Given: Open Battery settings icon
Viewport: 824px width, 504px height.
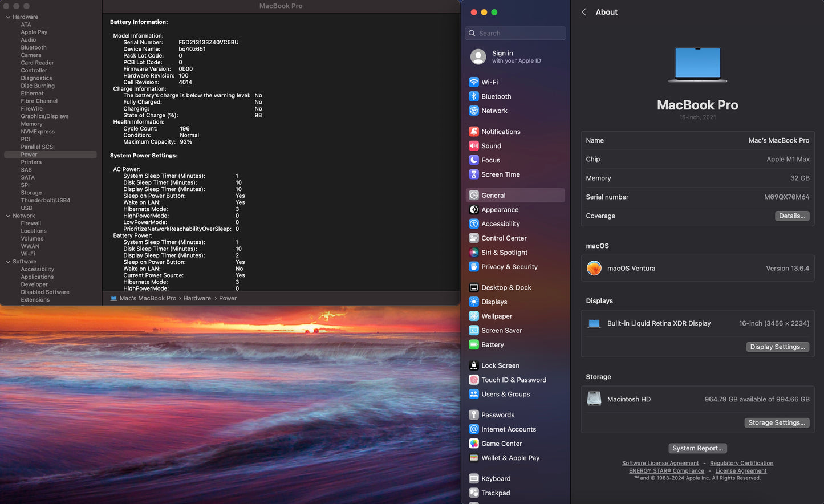Looking at the screenshot, I should coord(473,345).
